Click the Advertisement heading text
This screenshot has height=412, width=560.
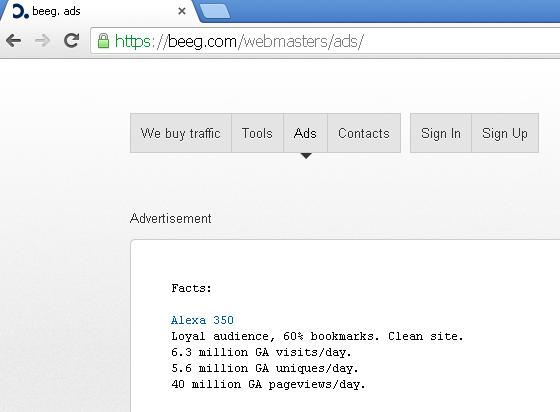(x=171, y=218)
